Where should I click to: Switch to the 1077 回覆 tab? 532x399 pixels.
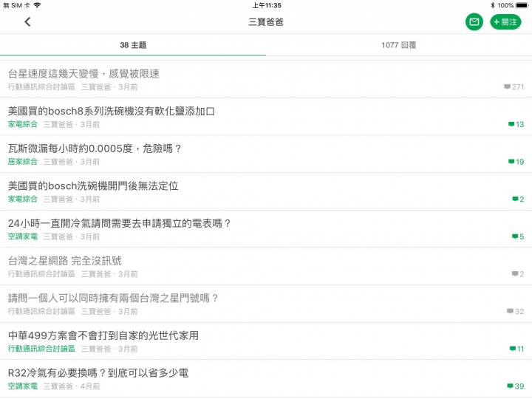tap(399, 45)
